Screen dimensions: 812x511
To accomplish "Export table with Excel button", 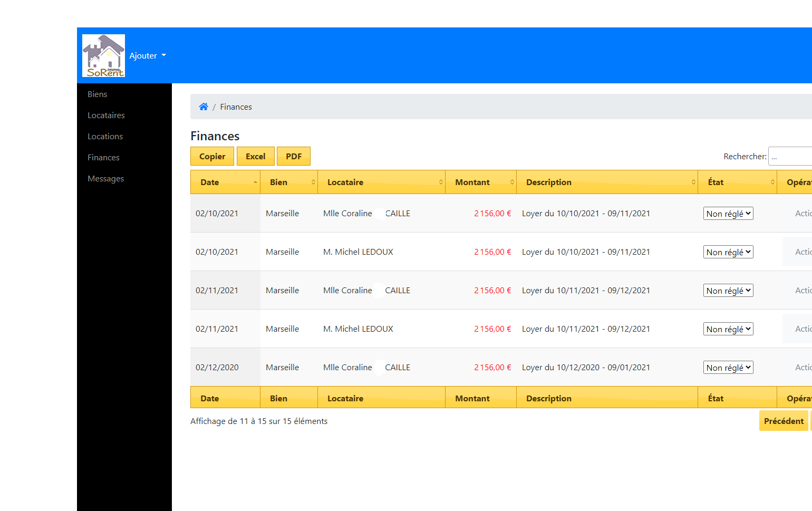I will [x=255, y=156].
